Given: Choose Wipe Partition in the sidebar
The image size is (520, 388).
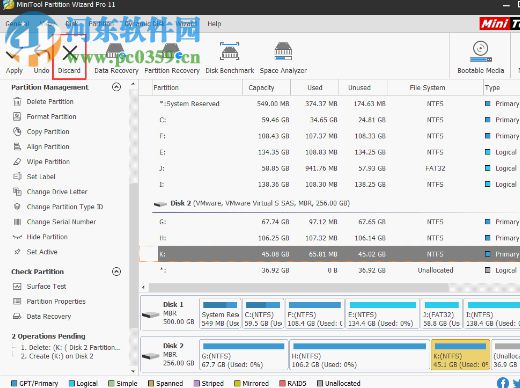Looking at the screenshot, I should click(x=48, y=161).
